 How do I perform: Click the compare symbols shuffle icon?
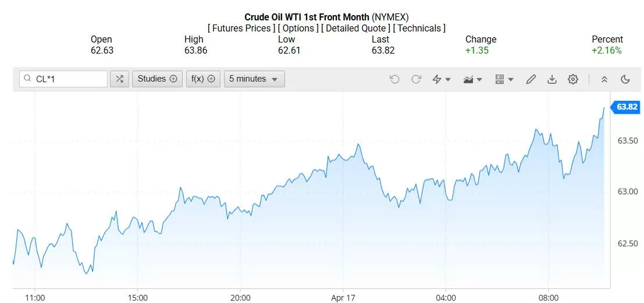tap(119, 79)
